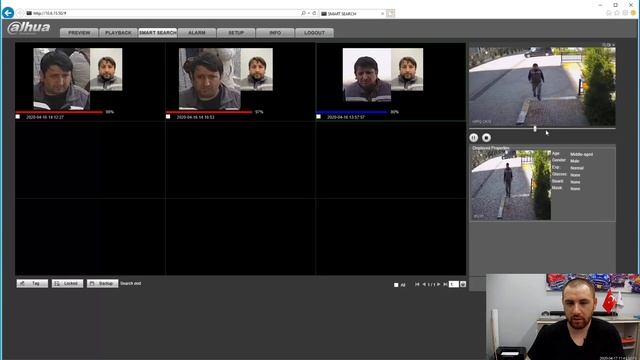This screenshot has height=360, width=640.
Task: Go to the last results page
Action: tap(445, 284)
